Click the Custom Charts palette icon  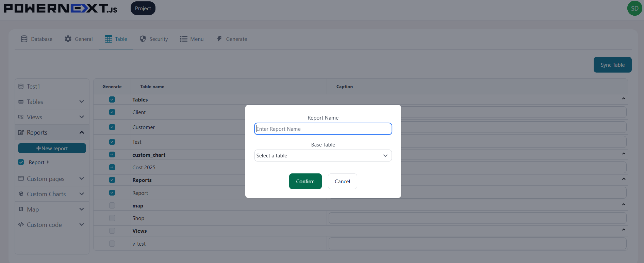(x=21, y=194)
